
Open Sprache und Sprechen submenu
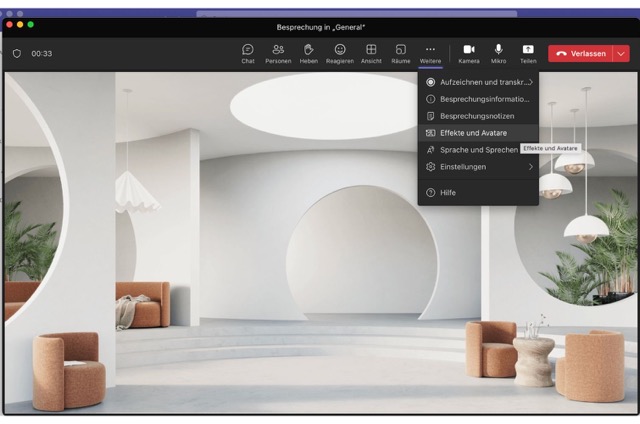coord(478,150)
